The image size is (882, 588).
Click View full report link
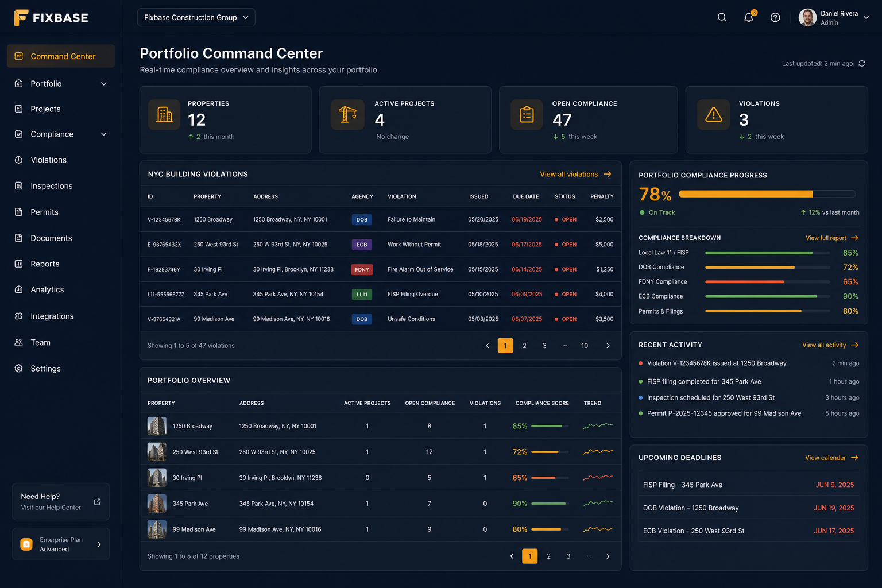pos(832,238)
